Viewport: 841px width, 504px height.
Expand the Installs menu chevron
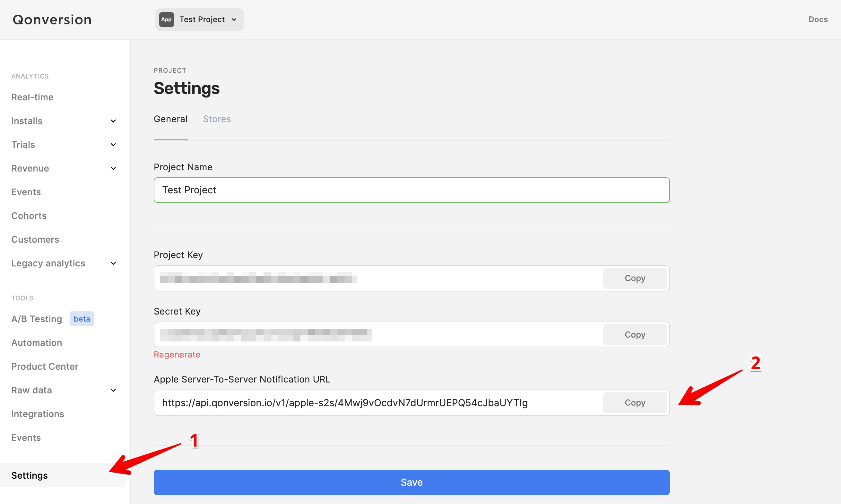pos(113,121)
